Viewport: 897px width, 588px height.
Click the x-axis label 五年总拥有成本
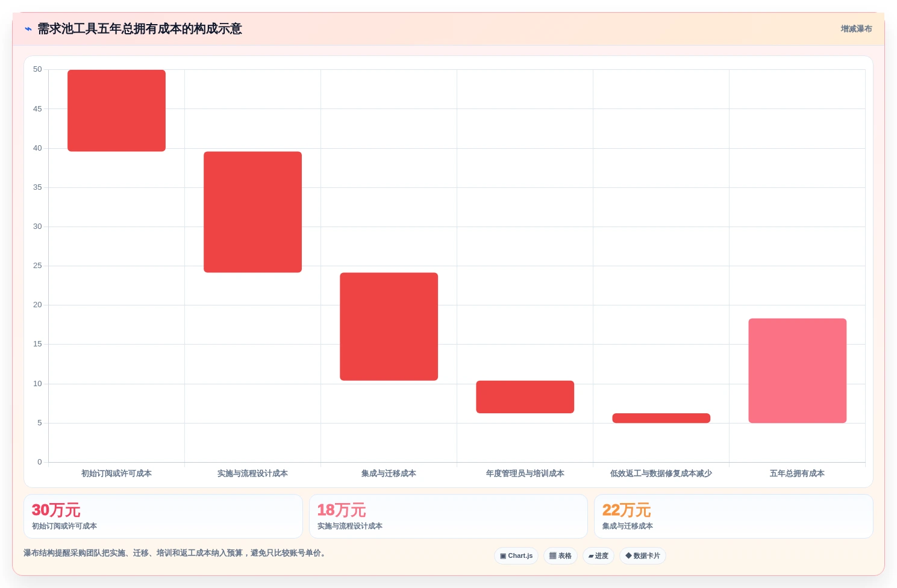797,474
